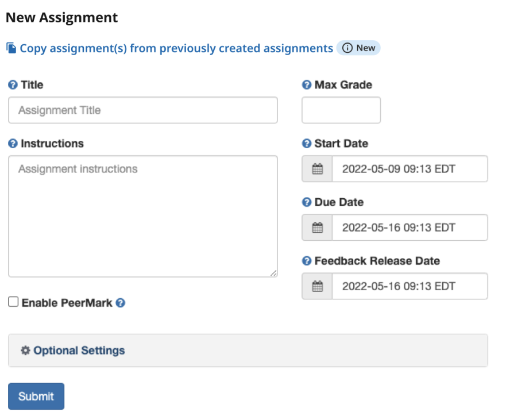
Task: Open help for Start Date
Action: (308, 144)
